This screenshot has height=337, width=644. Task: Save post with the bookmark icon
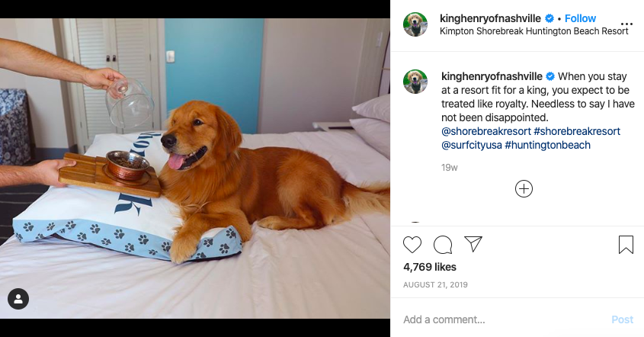coord(626,245)
